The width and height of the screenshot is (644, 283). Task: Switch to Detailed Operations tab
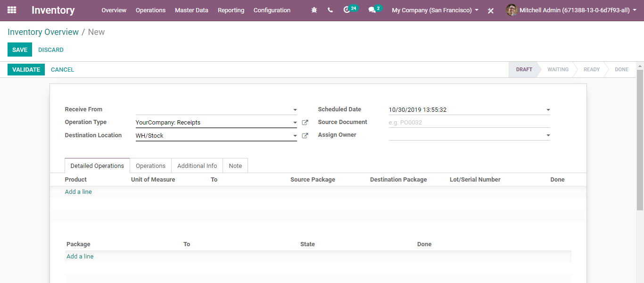click(x=97, y=166)
